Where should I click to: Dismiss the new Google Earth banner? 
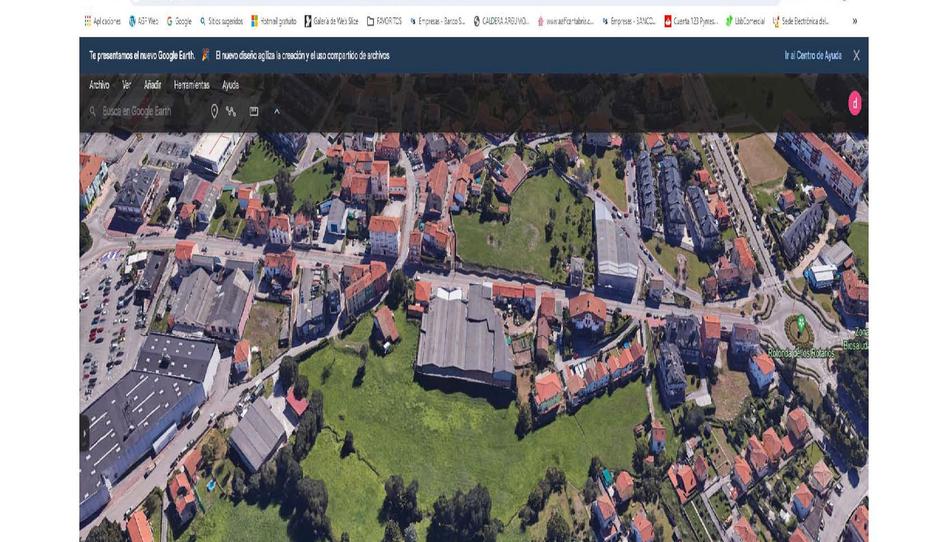coord(856,56)
